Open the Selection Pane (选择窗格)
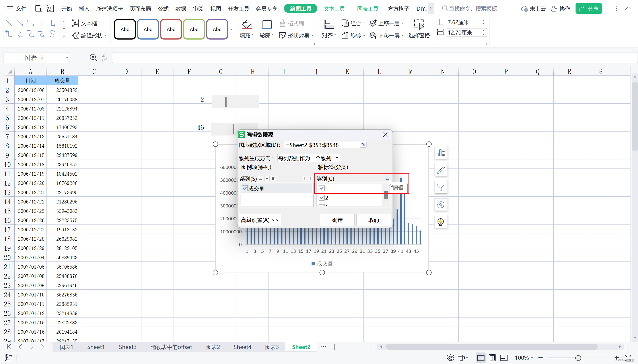This screenshot has height=364, width=638. point(419,29)
